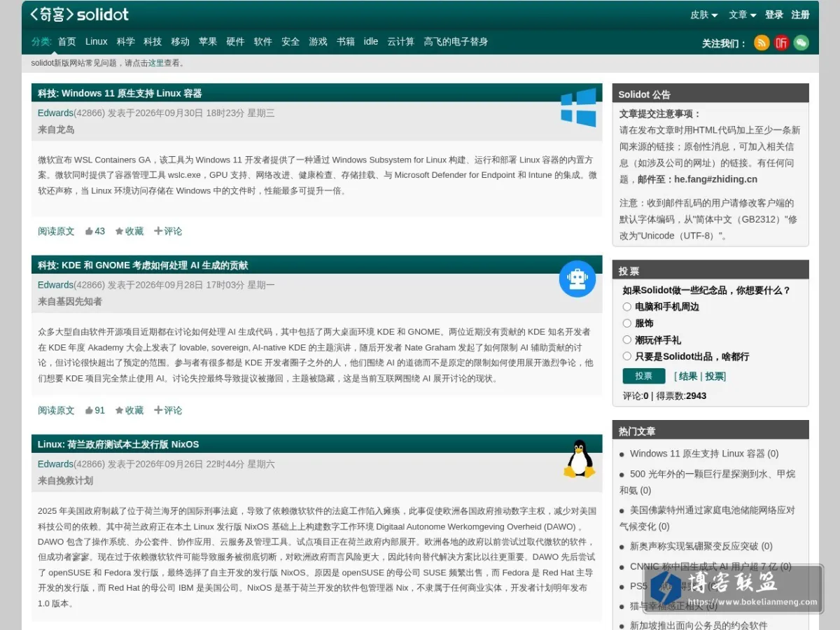This screenshot has height=630, width=840.
Task: Open the poll 投票 link beside 结果
Action: tap(715, 376)
